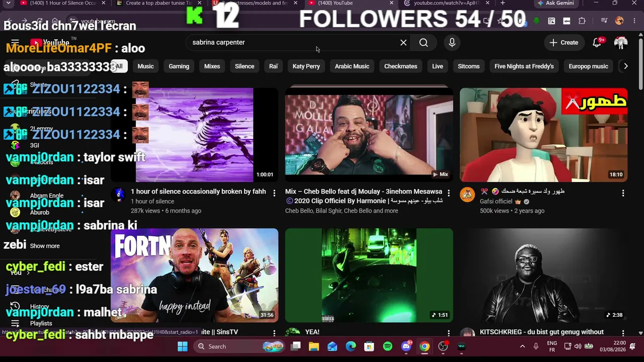
Task: Open the YouTube account avatar menu
Action: [621, 43]
